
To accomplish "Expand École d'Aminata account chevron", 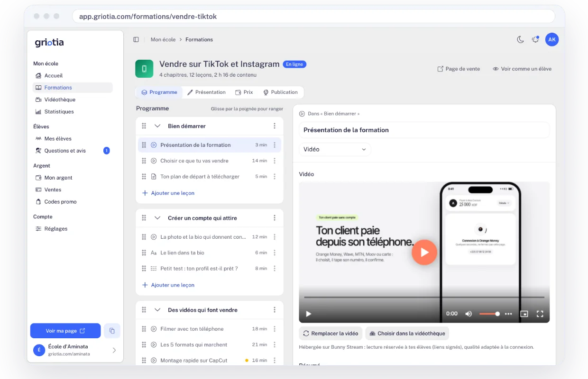I will pyautogui.click(x=114, y=351).
